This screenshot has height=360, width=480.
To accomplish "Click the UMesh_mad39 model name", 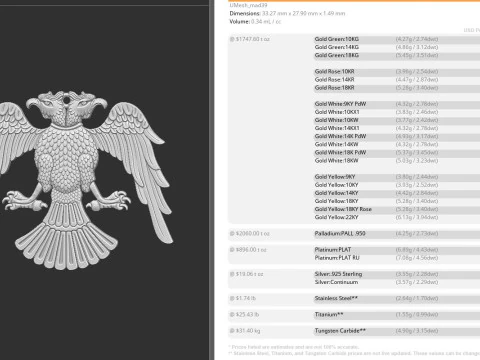I will point(248,5).
